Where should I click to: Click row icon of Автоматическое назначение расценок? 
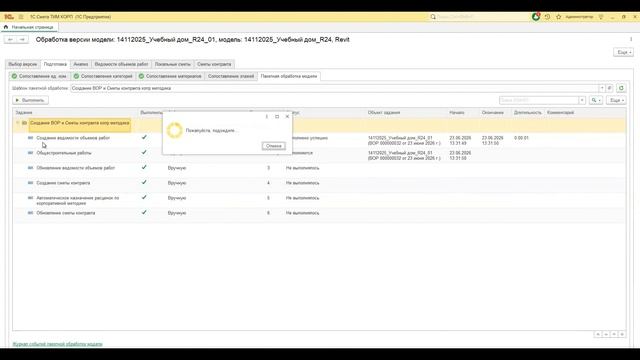30,198
